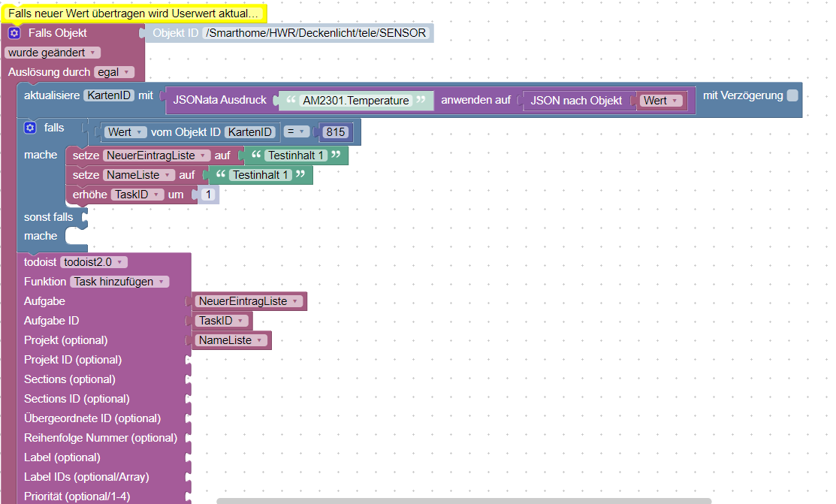Viewport: 836px width, 504px height.
Task: Click the aktualisiere label
Action: 52,95
